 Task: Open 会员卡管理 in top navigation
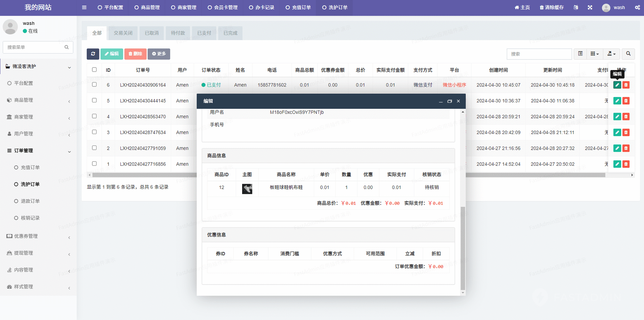tap(223, 7)
